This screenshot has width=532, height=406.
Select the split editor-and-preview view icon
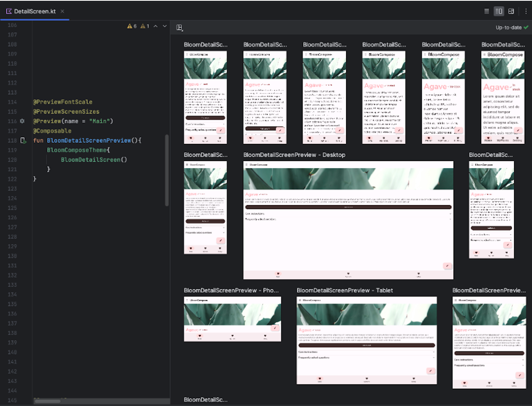tap(499, 11)
